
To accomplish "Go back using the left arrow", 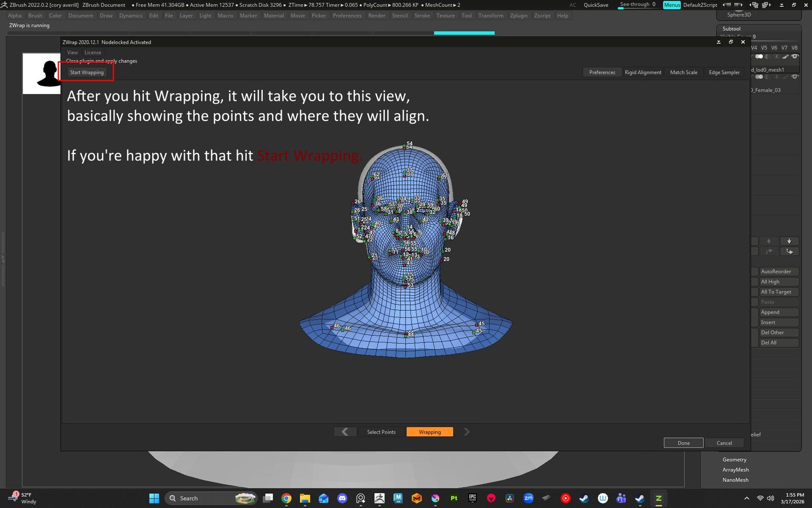I will point(345,432).
